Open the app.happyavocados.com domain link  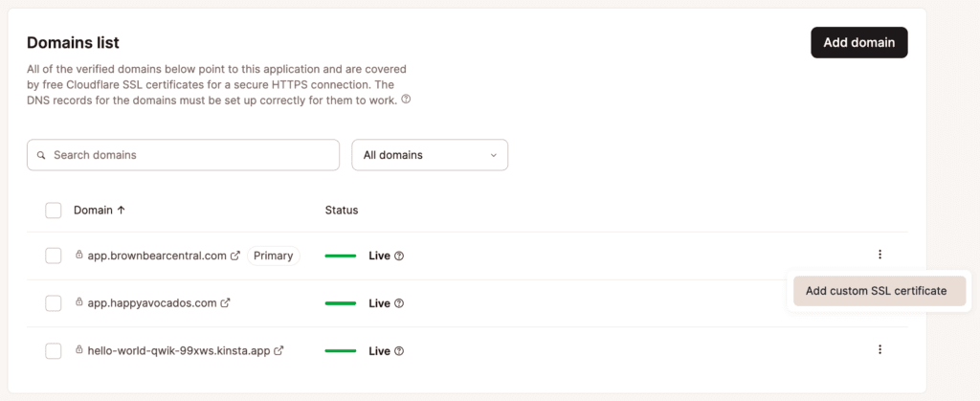151,303
